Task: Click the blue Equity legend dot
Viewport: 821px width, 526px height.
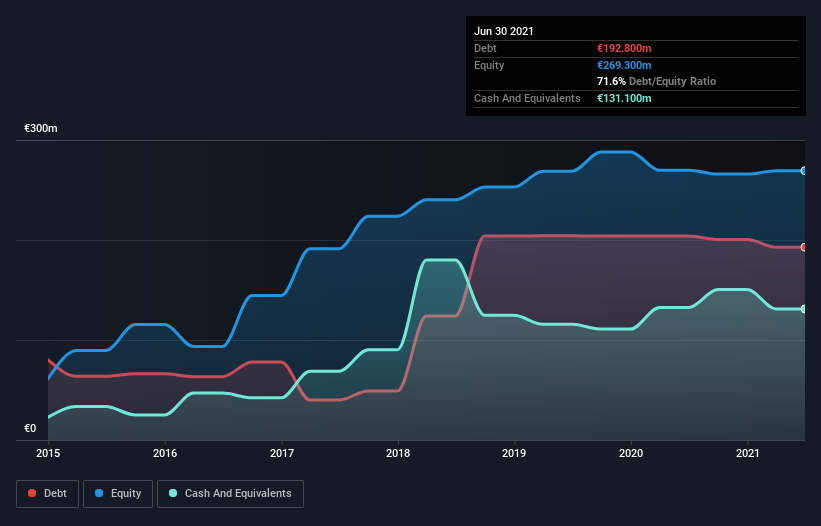Action: click(99, 493)
